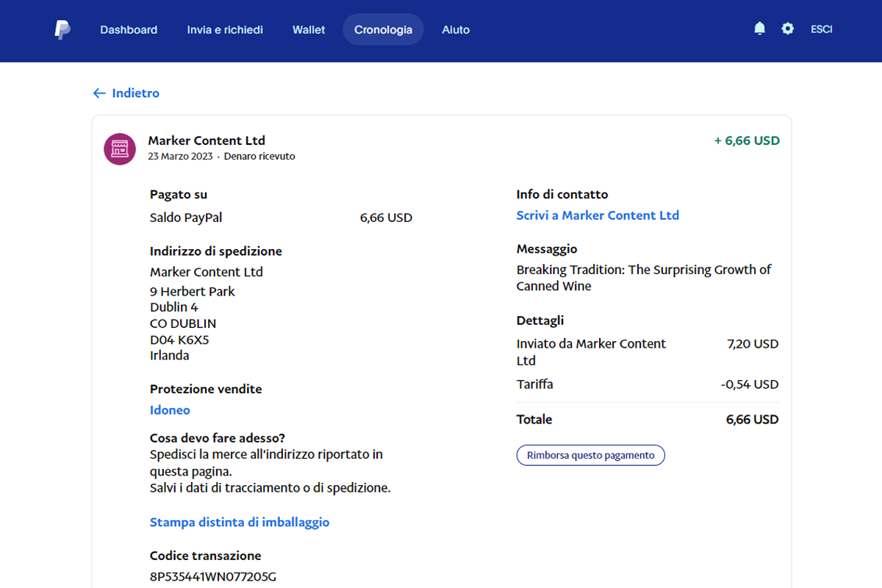Click the Dettagli heading
Viewport: 882px width, 588px height.
540,320
